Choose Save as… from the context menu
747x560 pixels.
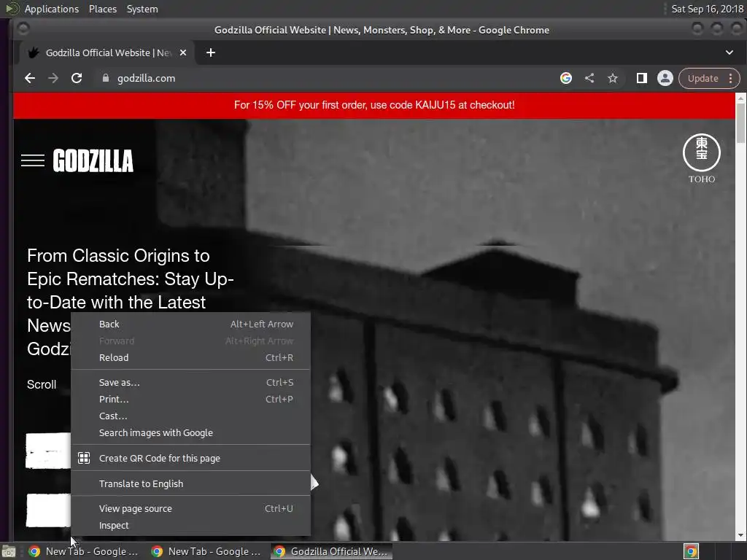point(190,382)
